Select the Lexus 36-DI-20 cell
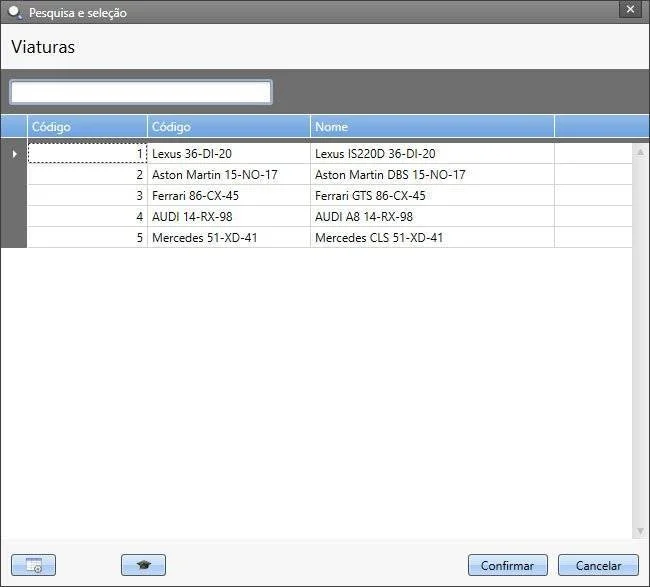650x587 pixels. pos(229,153)
